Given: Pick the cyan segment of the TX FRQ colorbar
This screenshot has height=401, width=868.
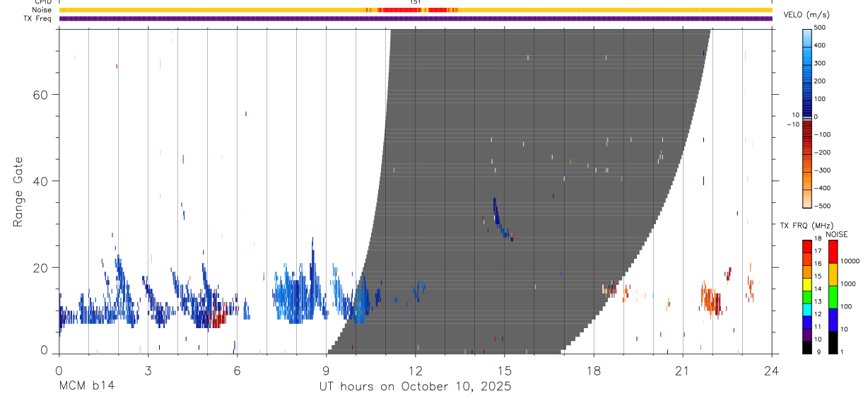Looking at the screenshot, I should pyautogui.click(x=807, y=308).
